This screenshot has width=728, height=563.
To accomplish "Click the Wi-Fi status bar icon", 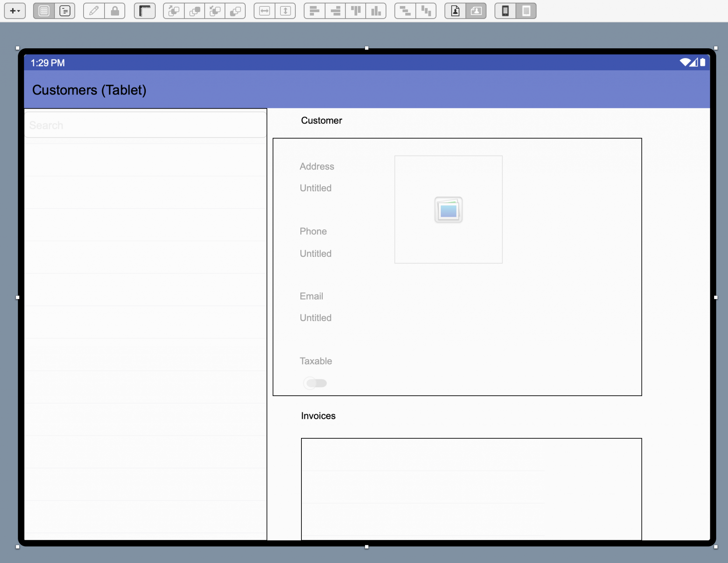I will pos(685,62).
